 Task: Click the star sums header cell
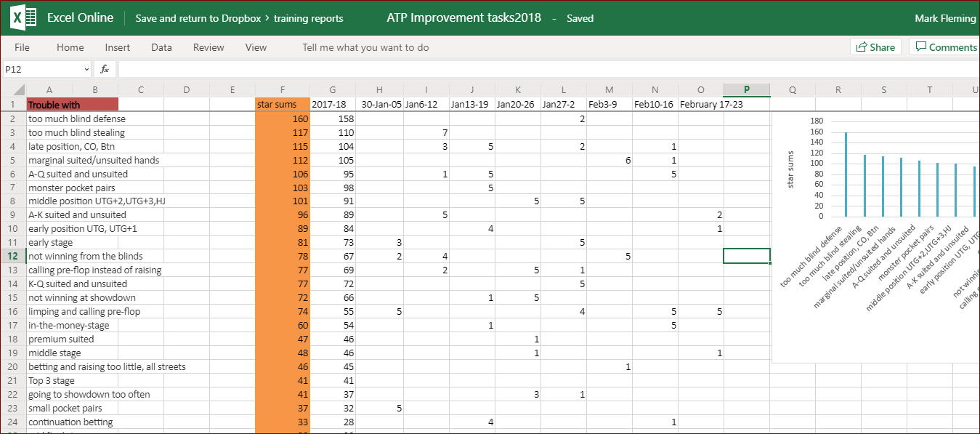click(x=283, y=105)
